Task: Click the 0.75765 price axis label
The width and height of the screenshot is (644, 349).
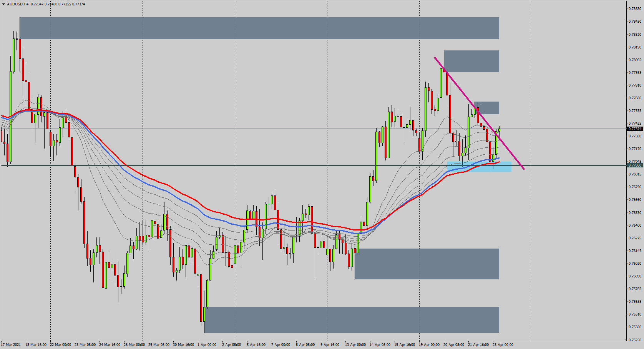Action: click(635, 289)
